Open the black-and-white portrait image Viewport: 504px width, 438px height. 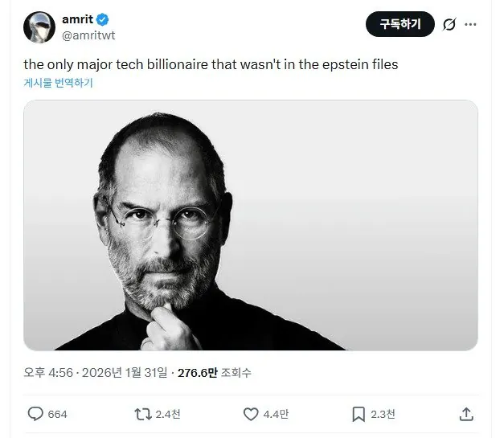pos(251,225)
